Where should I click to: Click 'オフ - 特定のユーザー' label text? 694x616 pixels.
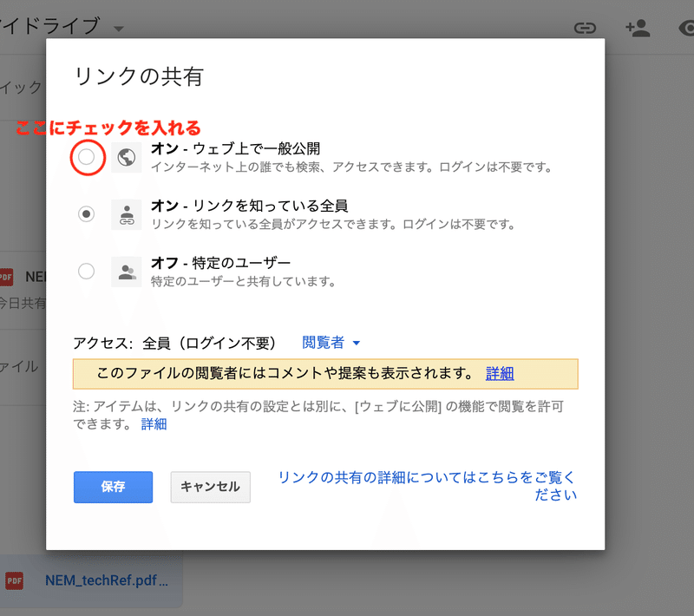[220, 263]
